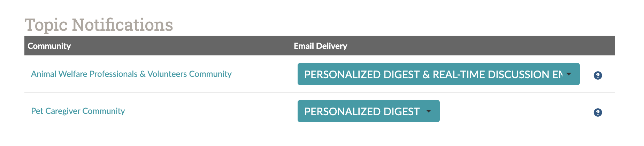Expand Personalized Digest & Real-Time Discussion dropdown

pos(438,74)
